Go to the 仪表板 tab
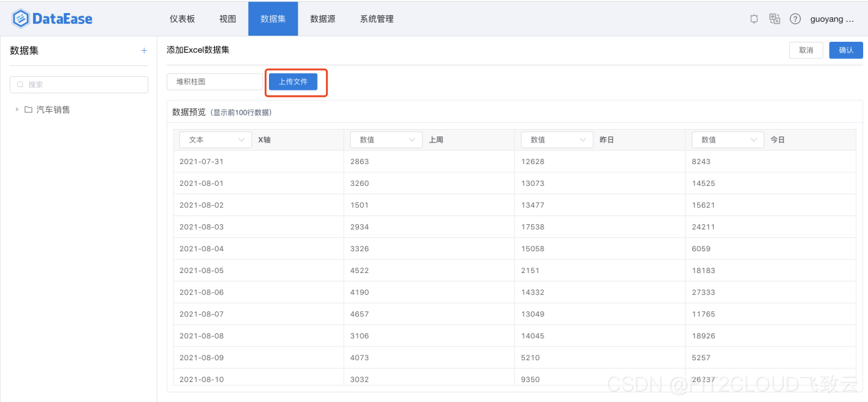This screenshot has width=868, height=402. coord(183,19)
